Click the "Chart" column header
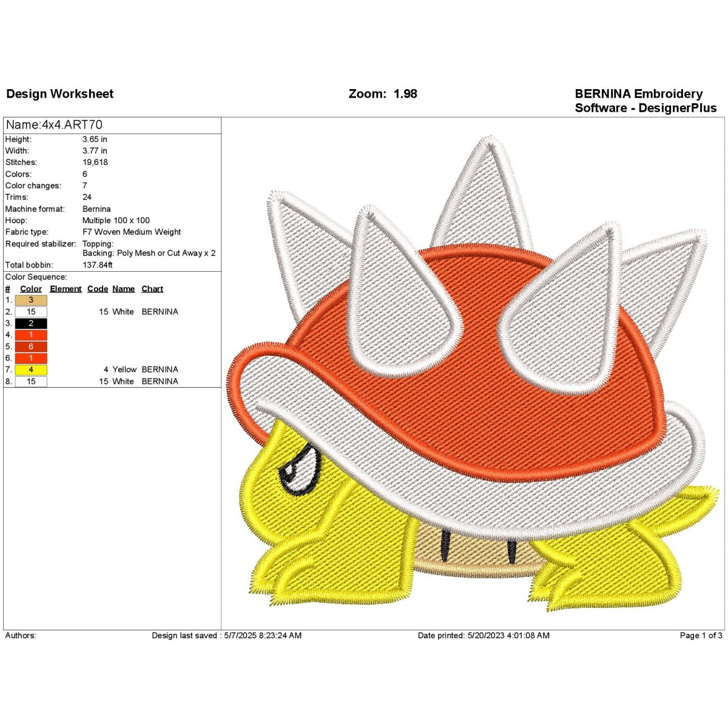The width and height of the screenshot is (728, 728). click(x=152, y=289)
